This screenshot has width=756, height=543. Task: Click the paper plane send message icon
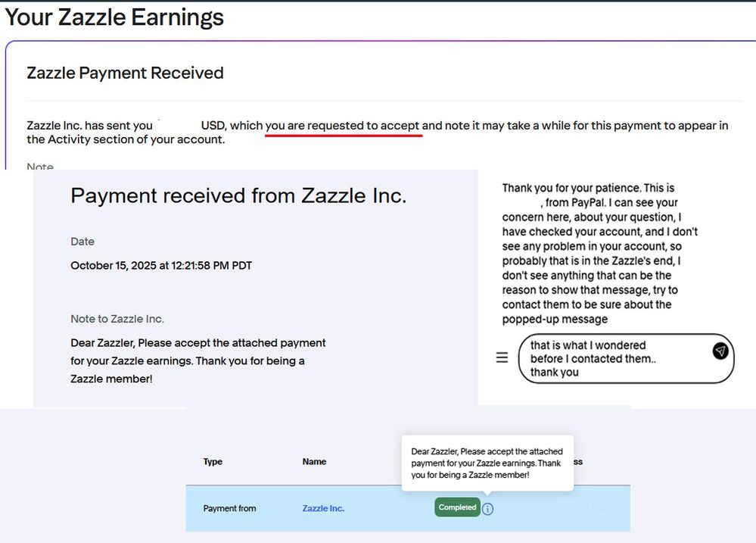click(x=720, y=351)
